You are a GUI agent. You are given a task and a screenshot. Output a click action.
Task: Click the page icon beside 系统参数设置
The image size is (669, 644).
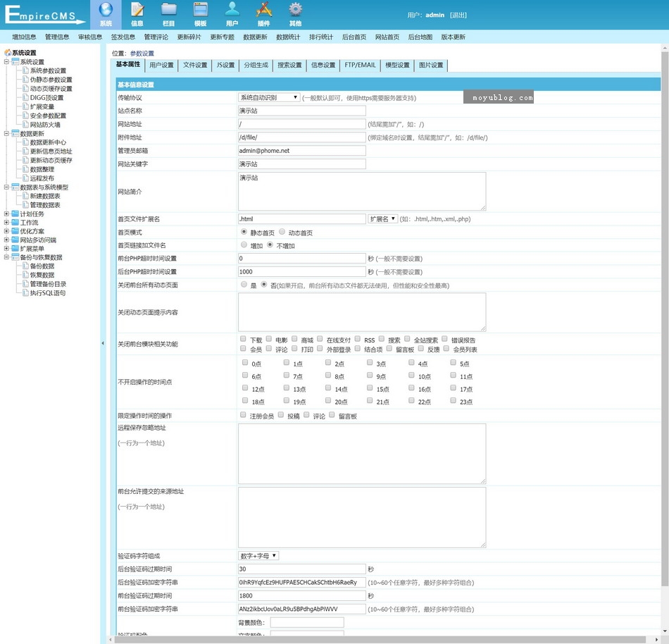coord(25,70)
